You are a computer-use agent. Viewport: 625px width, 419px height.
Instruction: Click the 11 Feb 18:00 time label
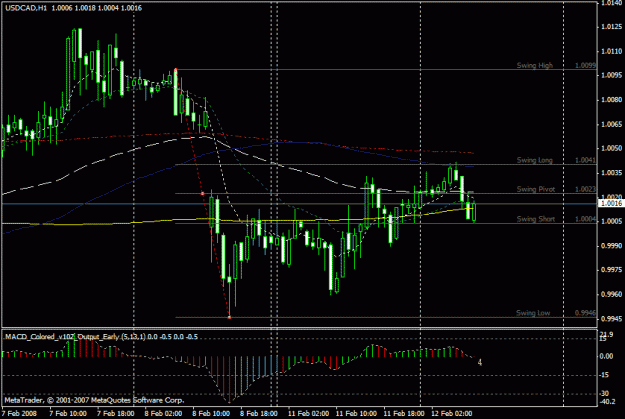pos(404,413)
